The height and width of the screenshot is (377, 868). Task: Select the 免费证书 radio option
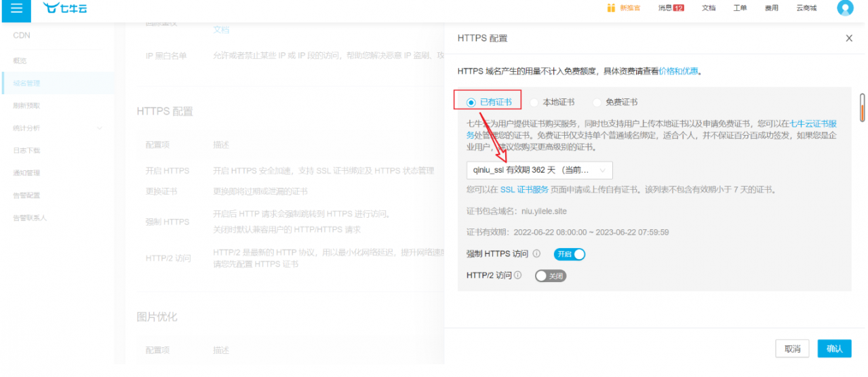pyautogui.click(x=597, y=102)
